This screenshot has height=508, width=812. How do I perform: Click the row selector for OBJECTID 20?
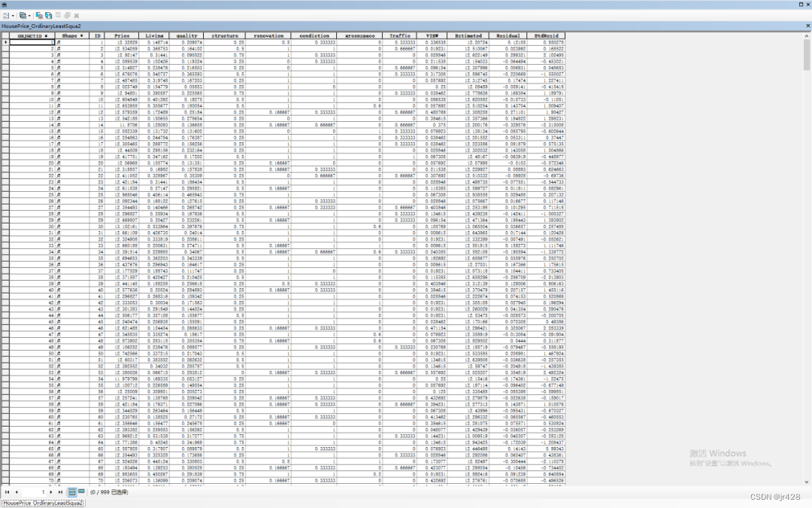(5, 163)
